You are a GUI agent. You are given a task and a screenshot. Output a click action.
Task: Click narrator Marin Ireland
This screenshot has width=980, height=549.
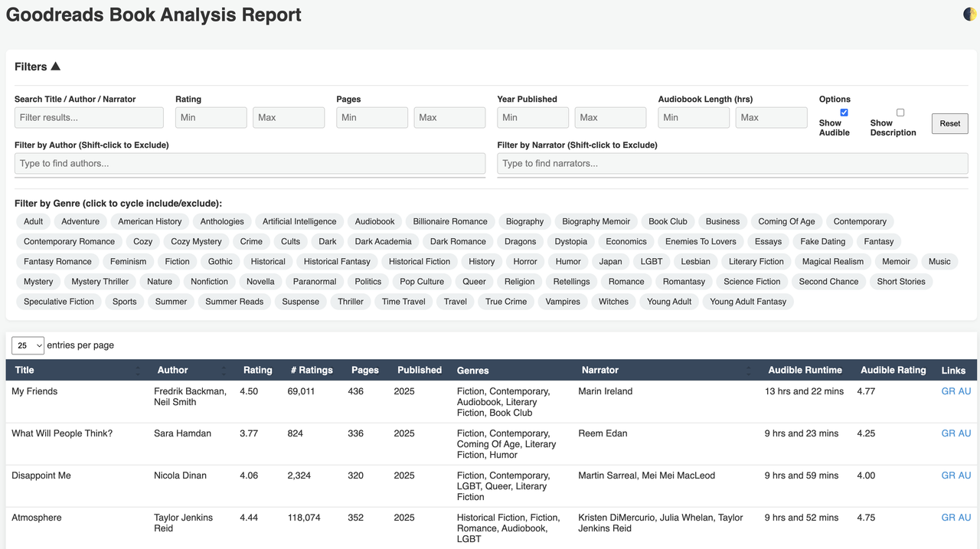click(606, 391)
